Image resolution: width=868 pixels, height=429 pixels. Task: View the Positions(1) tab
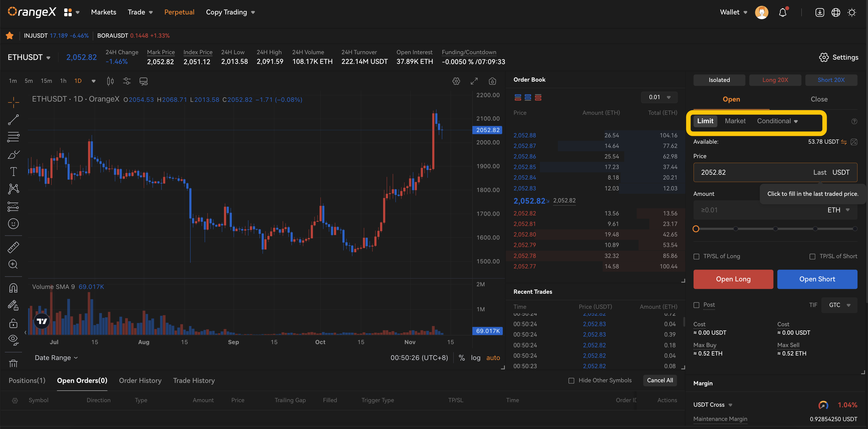click(x=27, y=381)
